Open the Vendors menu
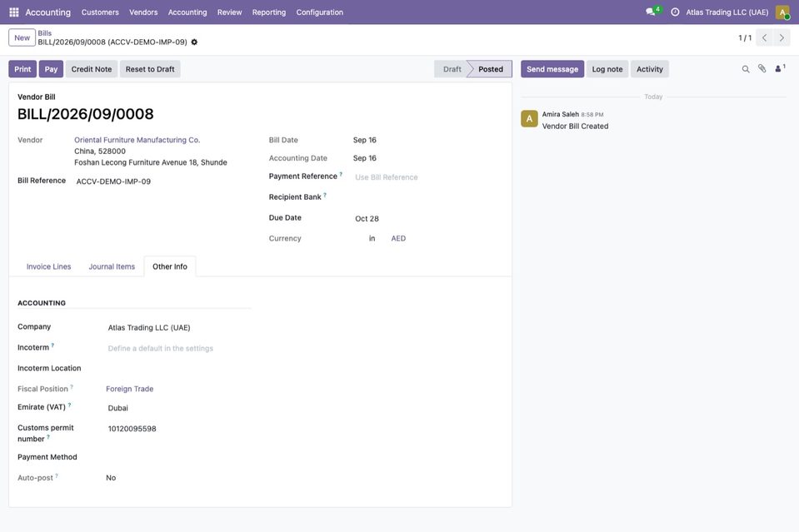799x532 pixels. click(x=143, y=12)
